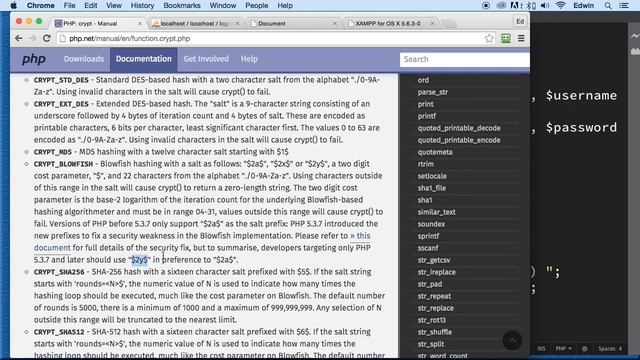Image resolution: width=640 pixels, height=360 pixels.
Task: Open the php.net Help nav link
Action: tap(249, 59)
